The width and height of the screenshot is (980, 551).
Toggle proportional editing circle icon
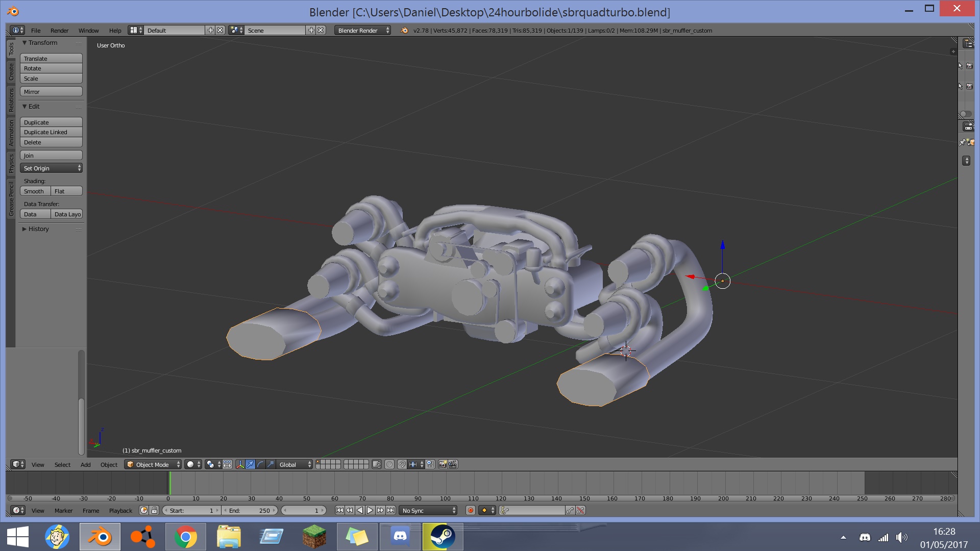(389, 464)
